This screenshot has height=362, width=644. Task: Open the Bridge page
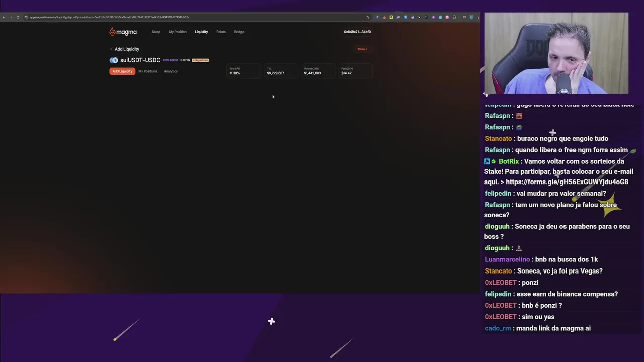click(239, 32)
